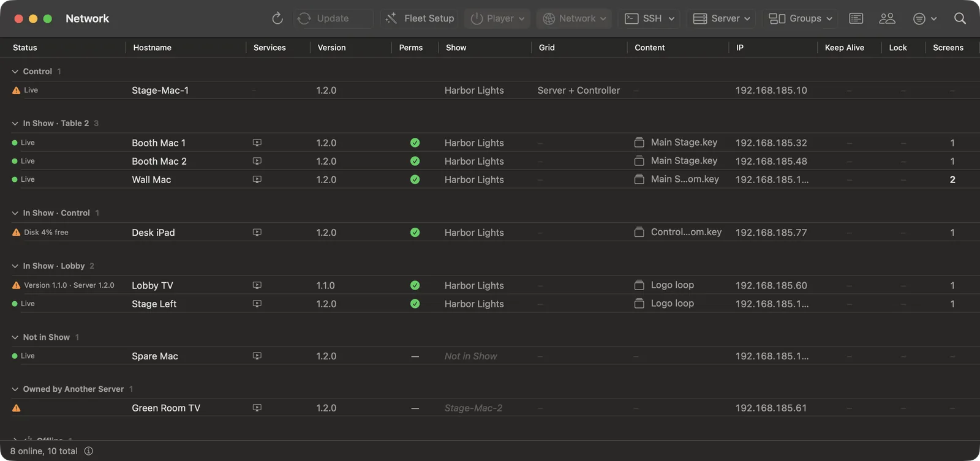Collapse the In Show · Table 2 group

(x=15, y=124)
